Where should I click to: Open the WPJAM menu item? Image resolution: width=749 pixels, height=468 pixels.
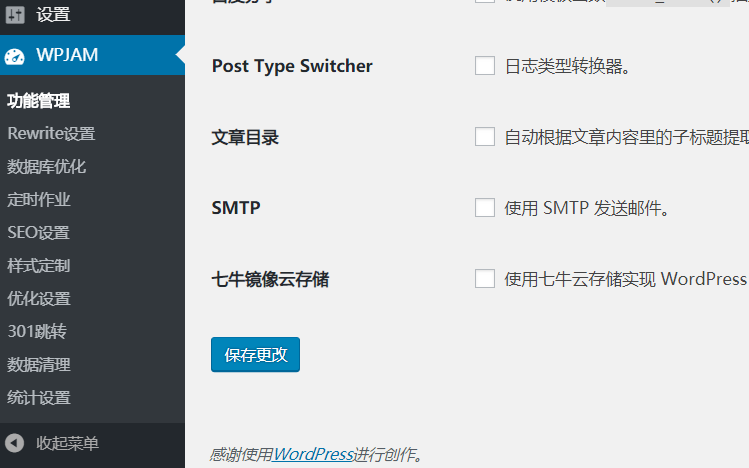[93, 55]
